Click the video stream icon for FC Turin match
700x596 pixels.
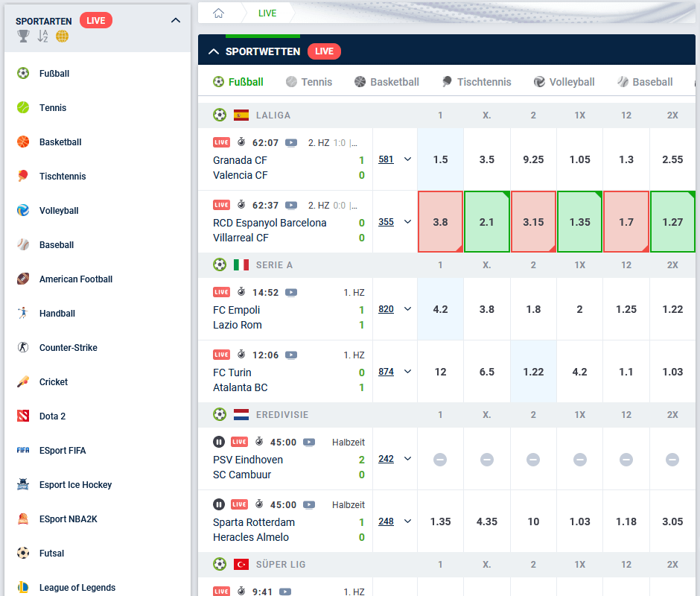[x=291, y=355]
